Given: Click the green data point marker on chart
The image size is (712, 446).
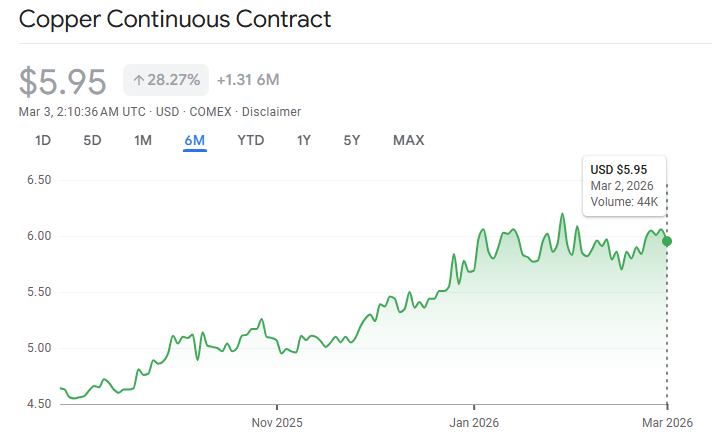Looking at the screenshot, I should (x=667, y=241).
